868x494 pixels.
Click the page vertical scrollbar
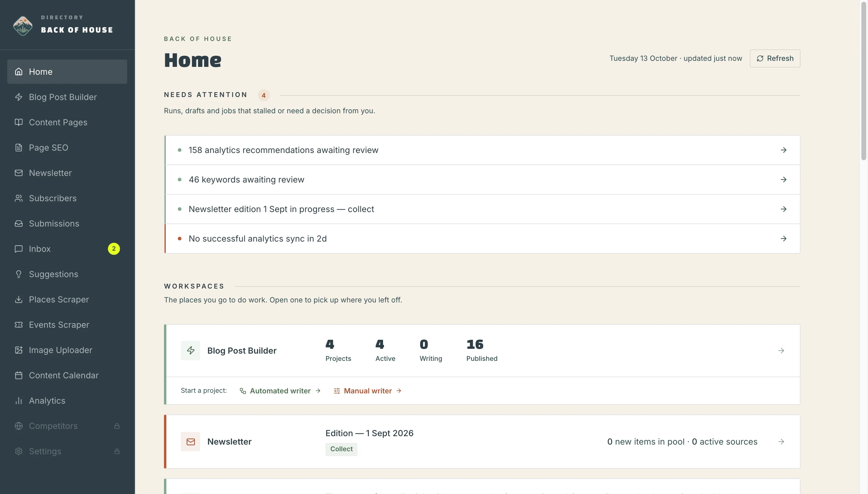pos(864,81)
